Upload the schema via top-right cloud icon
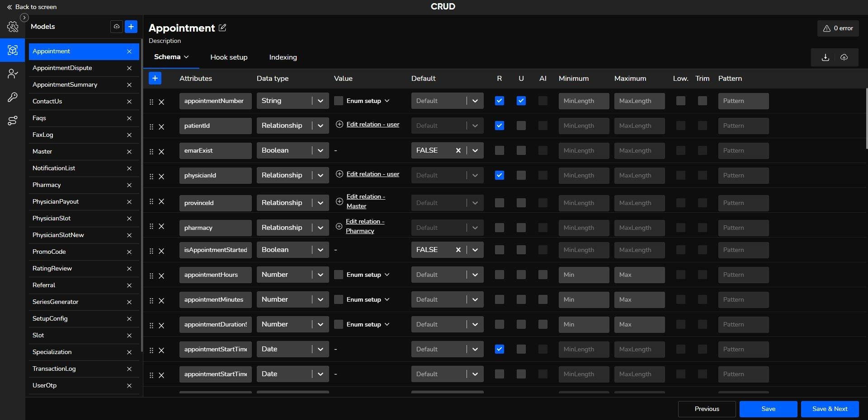 click(x=844, y=57)
